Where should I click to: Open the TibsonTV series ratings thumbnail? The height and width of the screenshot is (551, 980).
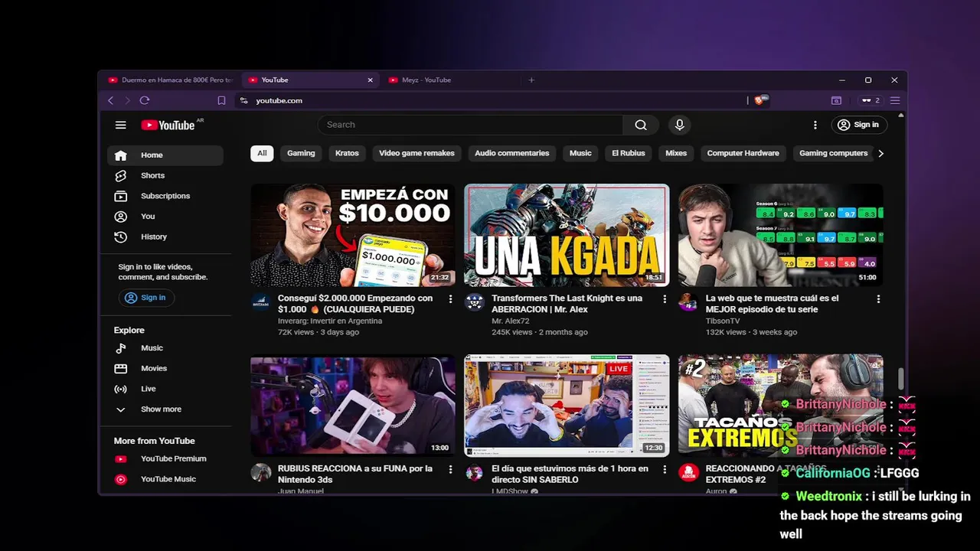pyautogui.click(x=780, y=235)
